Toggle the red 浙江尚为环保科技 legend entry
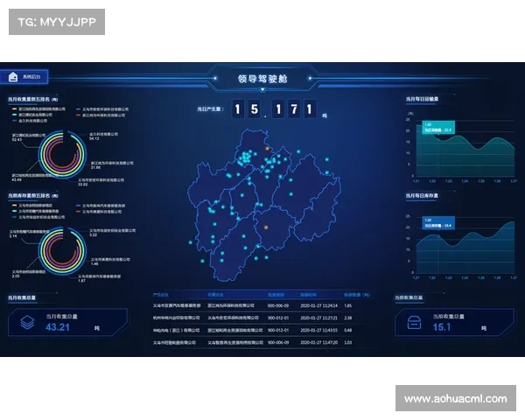Viewport: 525px width, 420px height. point(101,115)
